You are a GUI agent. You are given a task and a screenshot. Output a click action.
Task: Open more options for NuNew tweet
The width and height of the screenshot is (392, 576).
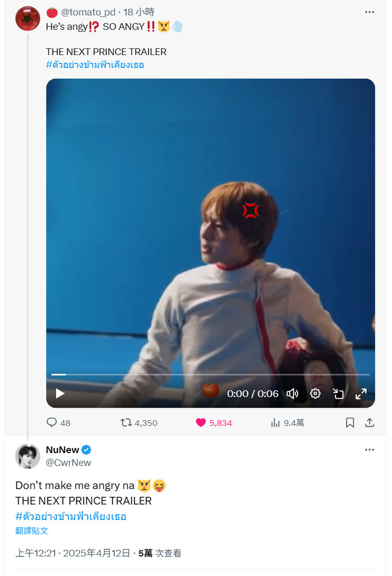pyautogui.click(x=369, y=449)
